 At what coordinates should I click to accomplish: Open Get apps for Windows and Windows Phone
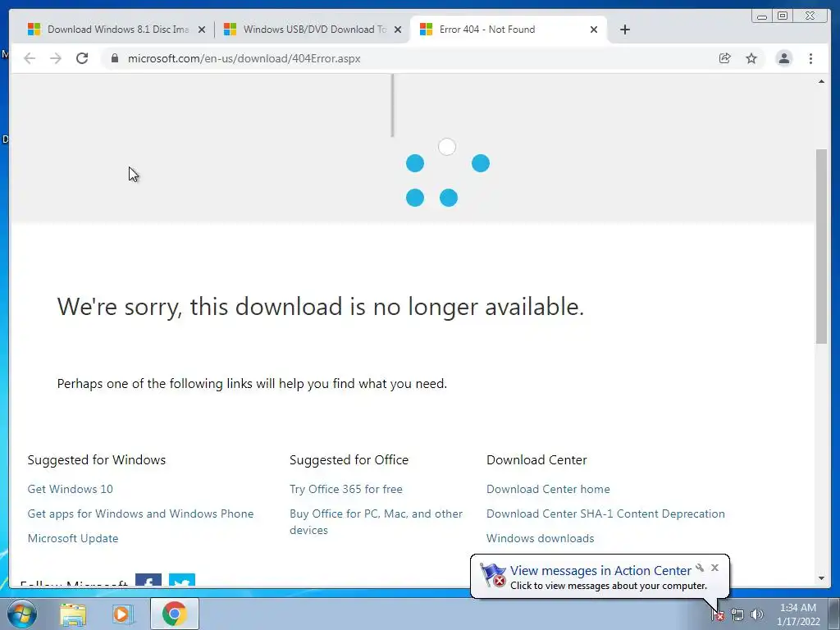140,514
